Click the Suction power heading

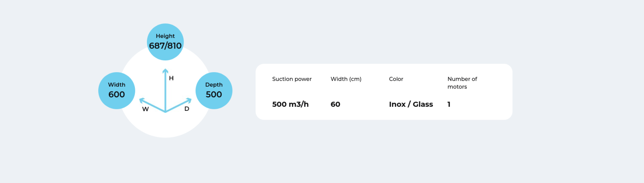pos(292,79)
